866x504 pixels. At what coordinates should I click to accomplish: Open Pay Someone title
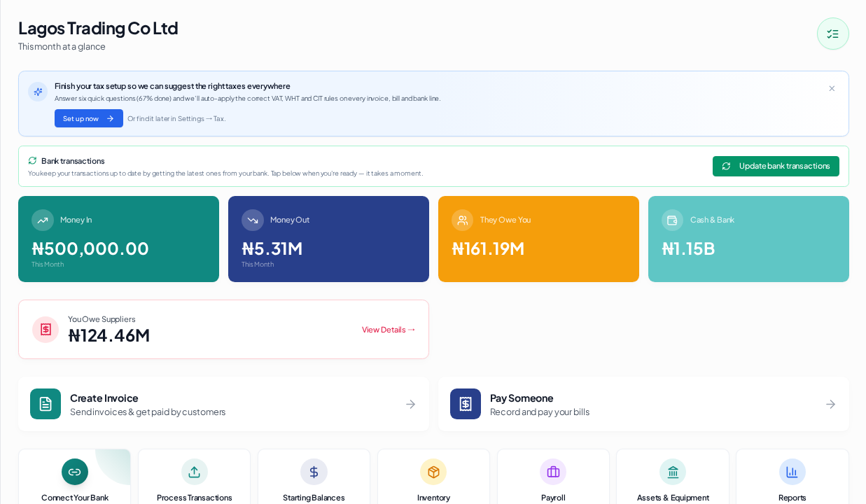tap(522, 398)
